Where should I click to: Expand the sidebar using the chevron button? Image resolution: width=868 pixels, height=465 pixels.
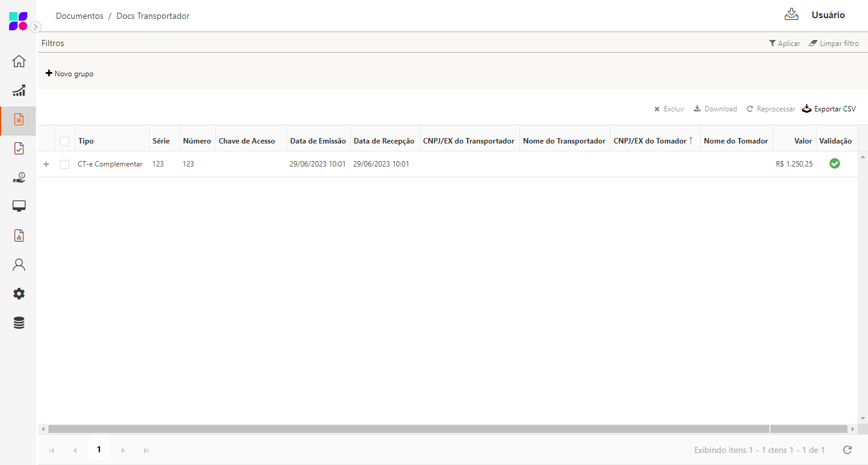36,27
